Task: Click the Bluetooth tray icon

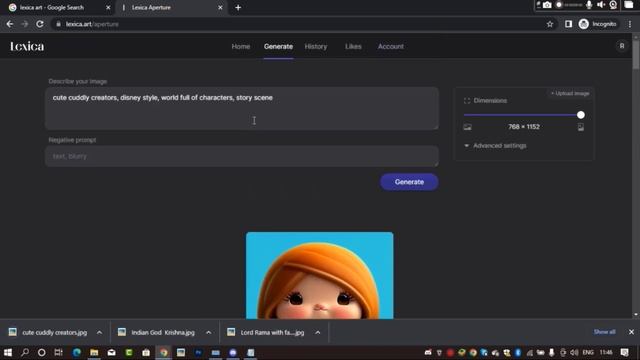Action: 518,352
